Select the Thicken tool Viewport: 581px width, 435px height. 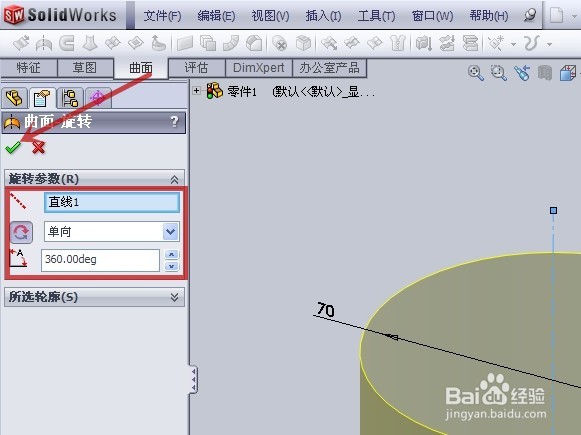pos(424,43)
